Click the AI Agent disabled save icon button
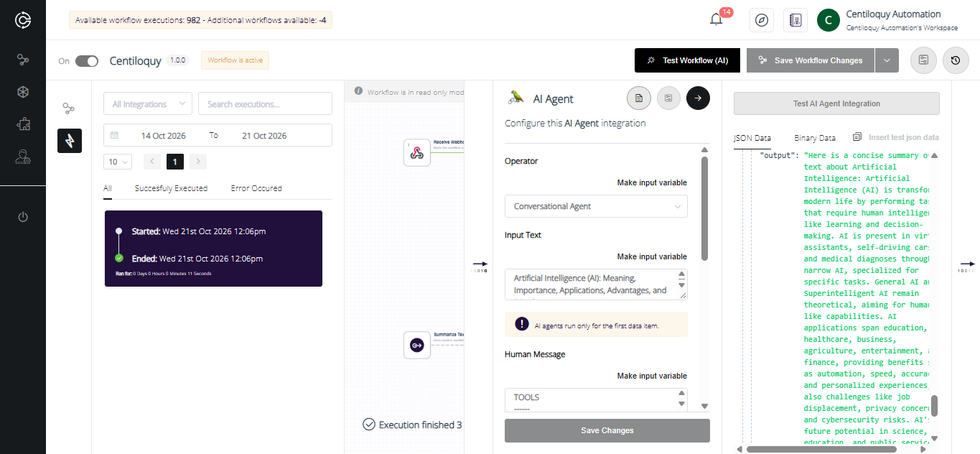 668,98
